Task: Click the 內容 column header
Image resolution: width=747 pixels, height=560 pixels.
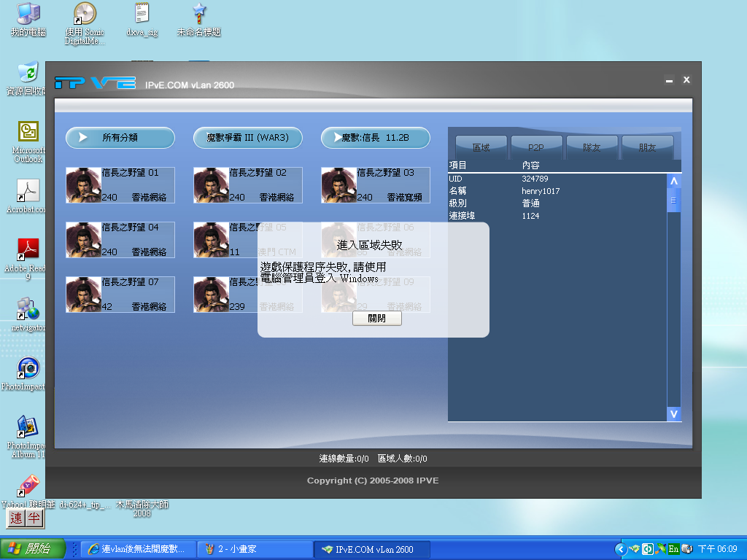Action: point(531,166)
